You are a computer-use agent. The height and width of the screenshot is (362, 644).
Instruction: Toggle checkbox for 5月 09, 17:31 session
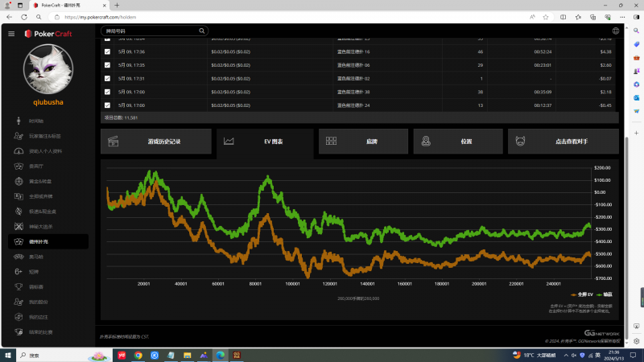click(108, 78)
